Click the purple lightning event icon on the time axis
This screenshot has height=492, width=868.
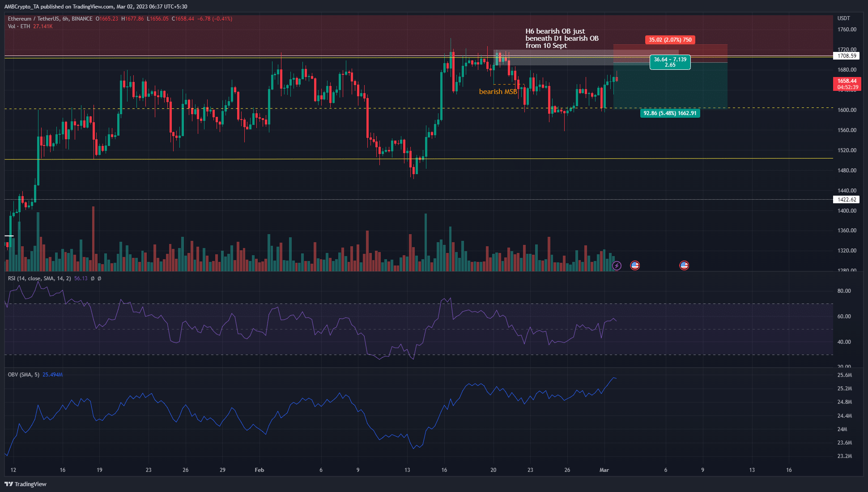pyautogui.click(x=617, y=265)
